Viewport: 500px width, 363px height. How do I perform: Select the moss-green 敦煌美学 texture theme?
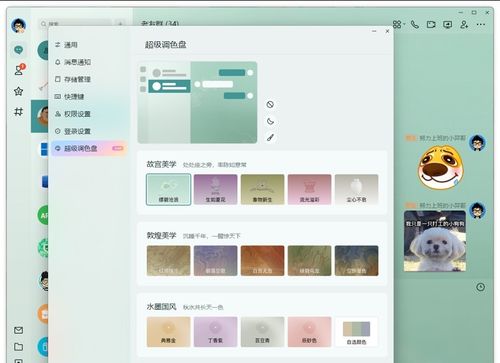[310, 261]
